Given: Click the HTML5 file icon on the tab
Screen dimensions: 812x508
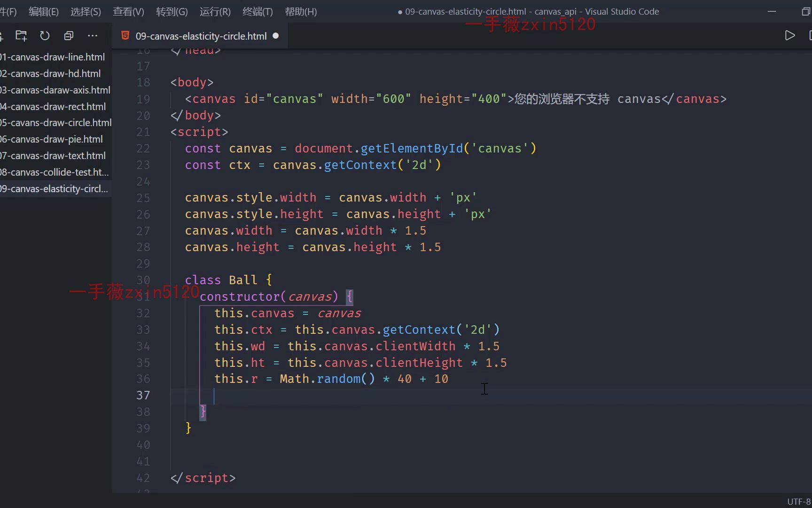Looking at the screenshot, I should tap(125, 36).
